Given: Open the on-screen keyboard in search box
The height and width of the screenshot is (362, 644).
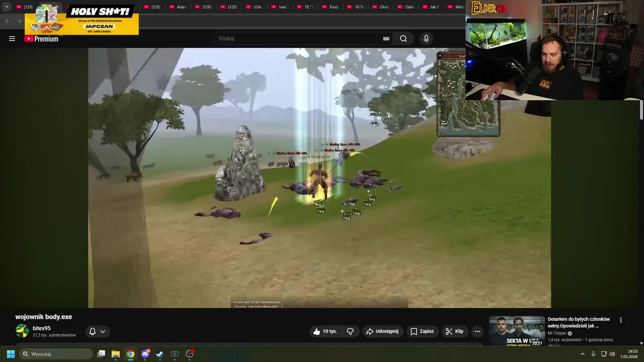Looking at the screenshot, I should tap(386, 39).
